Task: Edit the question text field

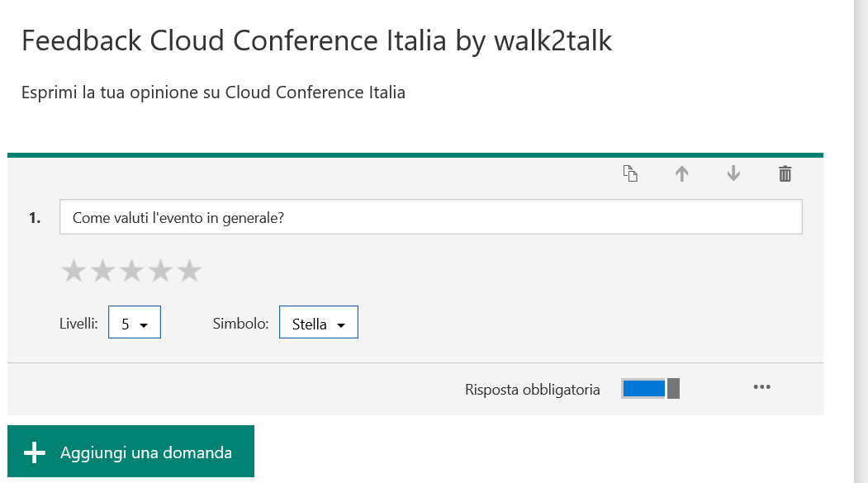Action: [430, 219]
